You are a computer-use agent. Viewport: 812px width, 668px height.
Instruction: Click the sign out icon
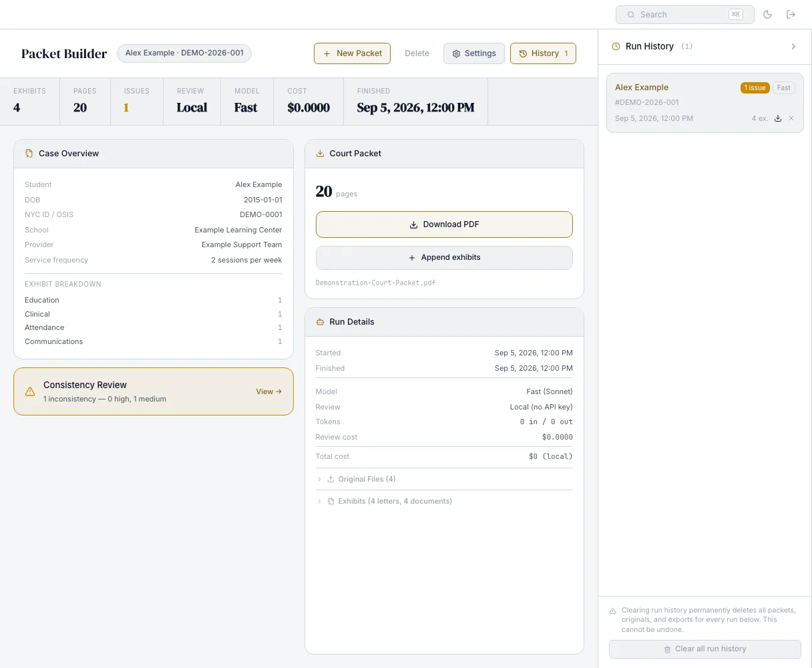click(x=791, y=15)
